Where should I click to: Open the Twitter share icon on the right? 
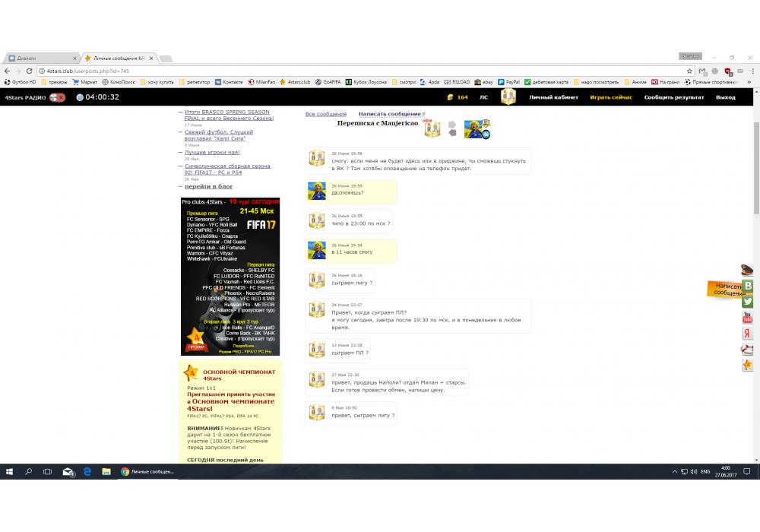(748, 302)
